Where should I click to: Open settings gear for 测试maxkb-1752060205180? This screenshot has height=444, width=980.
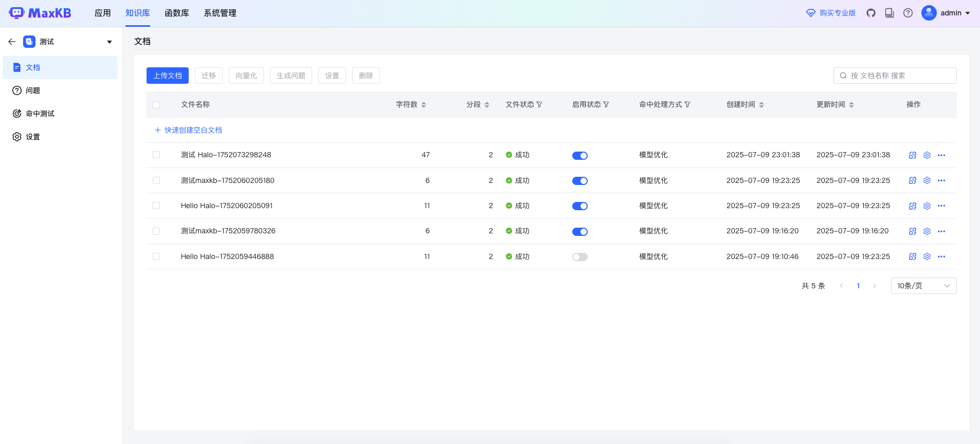927,180
